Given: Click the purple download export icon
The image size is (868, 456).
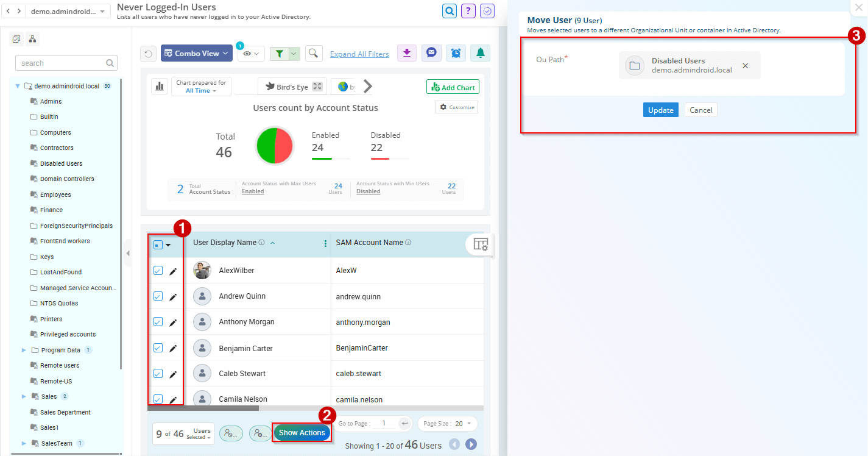Looking at the screenshot, I should click(407, 53).
